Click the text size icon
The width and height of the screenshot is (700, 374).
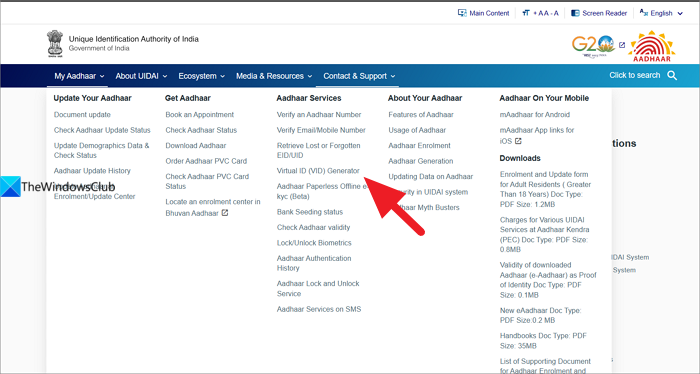526,13
